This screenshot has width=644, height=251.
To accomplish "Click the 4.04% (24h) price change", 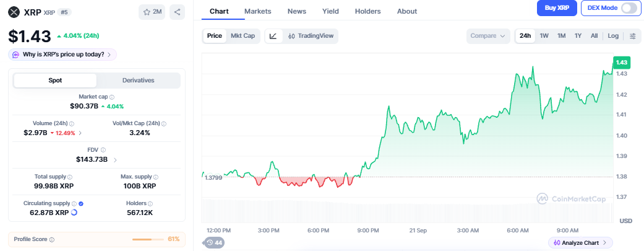I will click(78, 36).
